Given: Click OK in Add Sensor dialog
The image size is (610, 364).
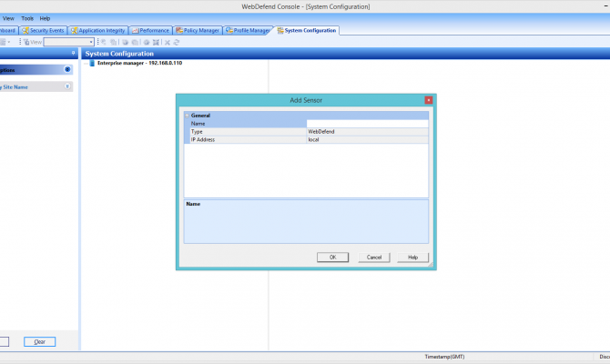Looking at the screenshot, I should (332, 258).
